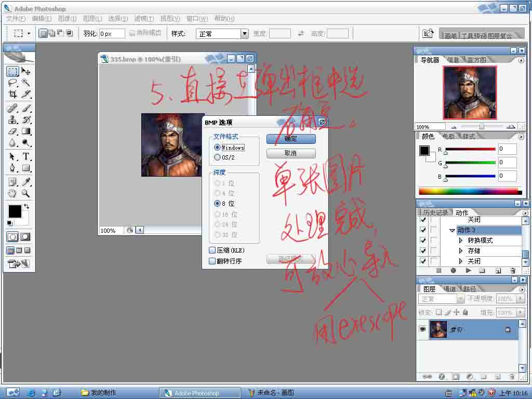This screenshot has height=399, width=532.
Task: Collapse the 动作 3 action group
Action: (x=452, y=230)
